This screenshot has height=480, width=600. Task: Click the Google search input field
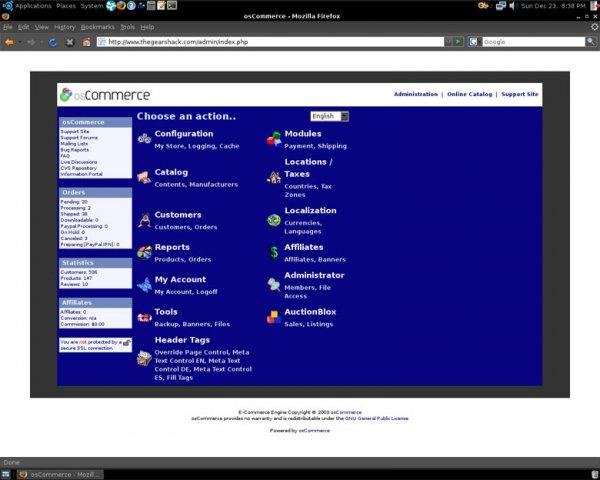click(533, 42)
